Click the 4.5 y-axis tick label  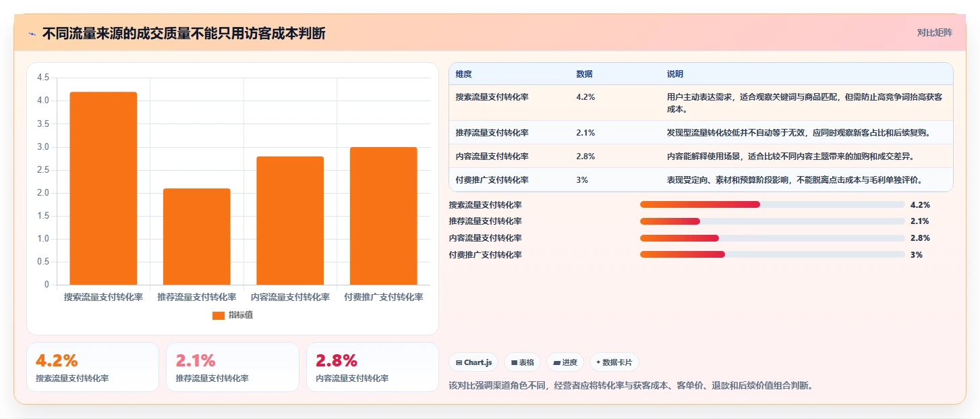(43, 78)
